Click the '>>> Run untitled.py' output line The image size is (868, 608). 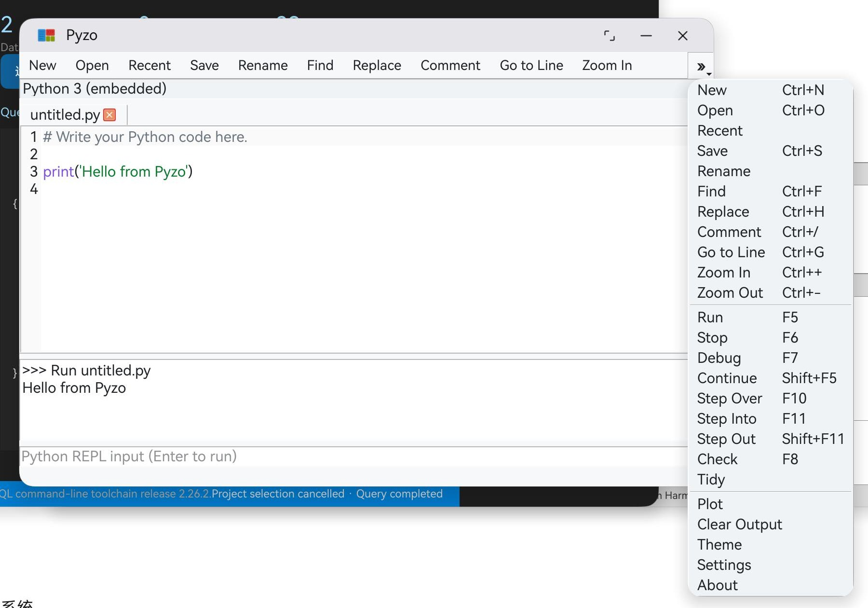tap(86, 371)
